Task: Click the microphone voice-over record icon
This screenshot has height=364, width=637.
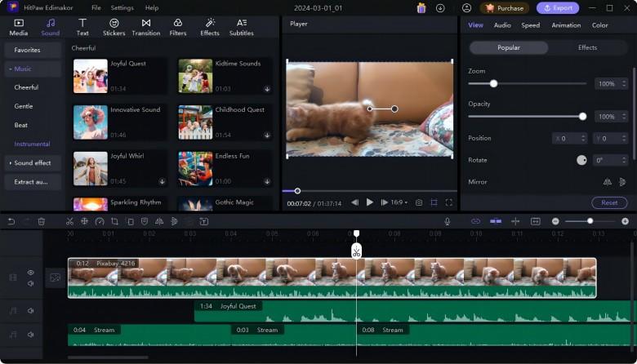Action: (447, 221)
